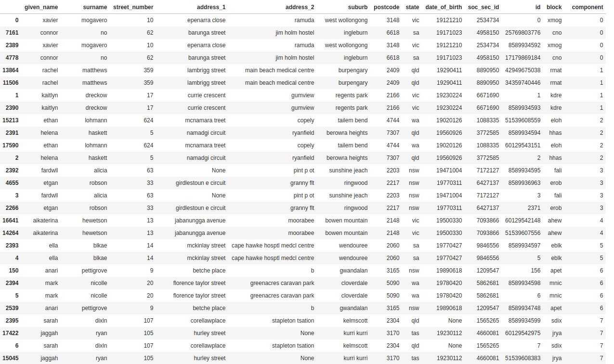Click the cell containing xavier mogavero's suburb ramuda
Viewport: 614px width, 364px height.
pyautogui.click(x=305, y=20)
